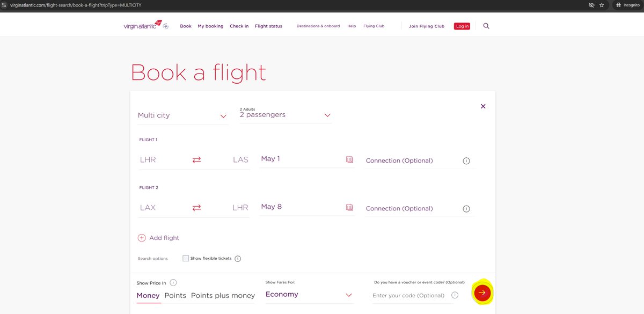Open calendar icon next to May 8
This screenshot has height=314, width=644.
[x=349, y=207]
